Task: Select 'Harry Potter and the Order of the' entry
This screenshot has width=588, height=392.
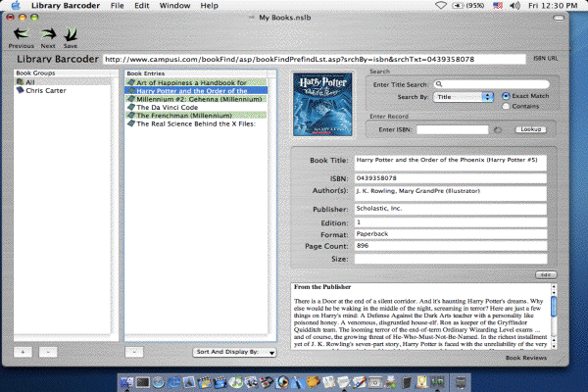Action: pos(196,91)
